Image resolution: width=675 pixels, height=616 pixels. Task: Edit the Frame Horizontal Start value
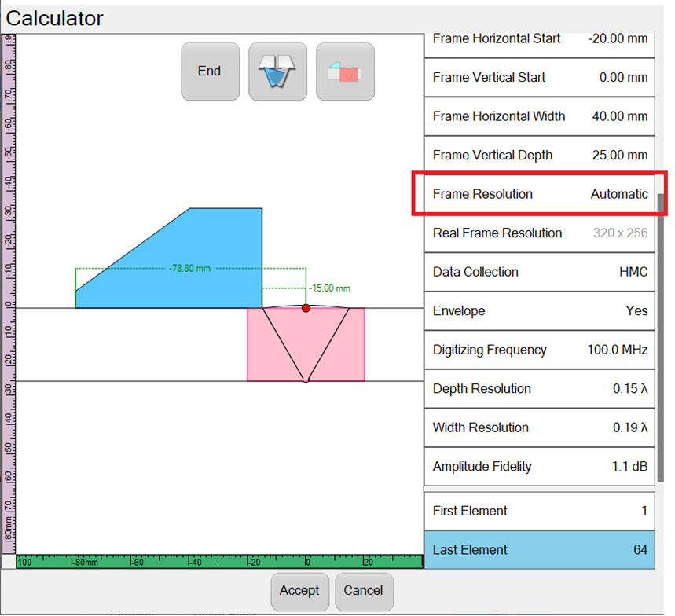tap(539, 38)
